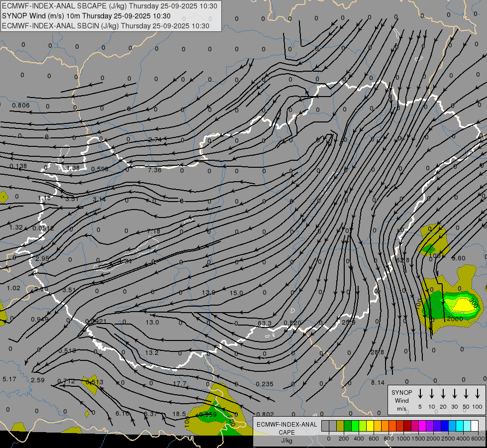Click the map value 0.138
This screenshot has width=487, height=448.
point(18,166)
